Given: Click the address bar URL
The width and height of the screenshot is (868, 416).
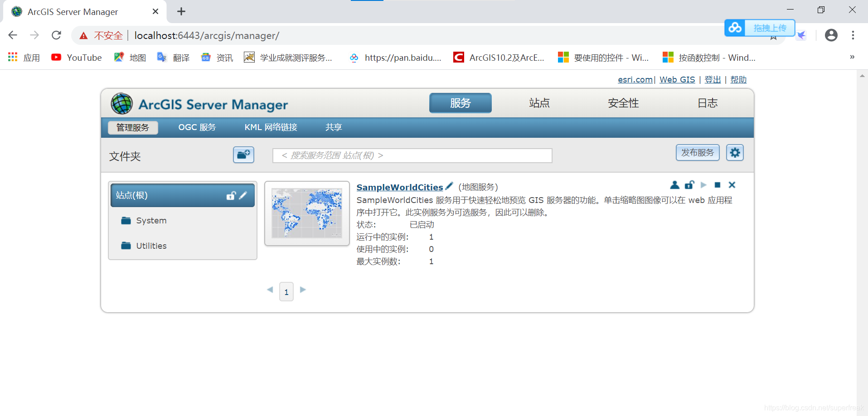Looking at the screenshot, I should point(207,35).
